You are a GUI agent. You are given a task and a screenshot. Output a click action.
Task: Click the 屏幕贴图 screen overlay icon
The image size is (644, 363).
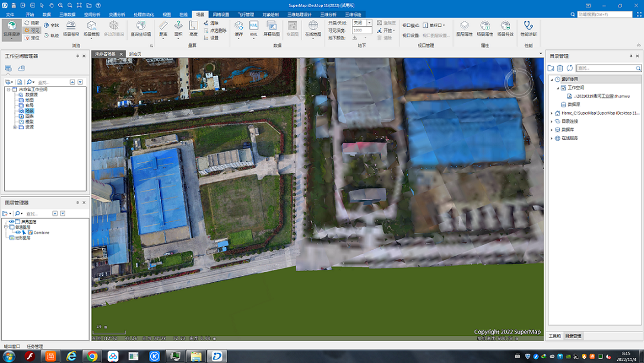272,27
